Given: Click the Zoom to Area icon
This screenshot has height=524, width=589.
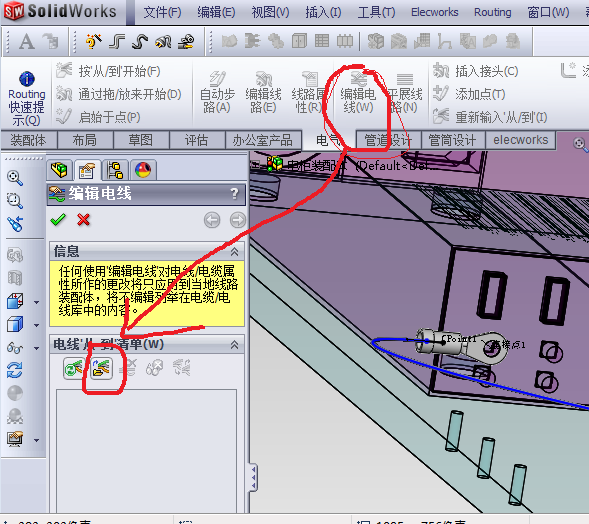Looking at the screenshot, I should point(15,201).
